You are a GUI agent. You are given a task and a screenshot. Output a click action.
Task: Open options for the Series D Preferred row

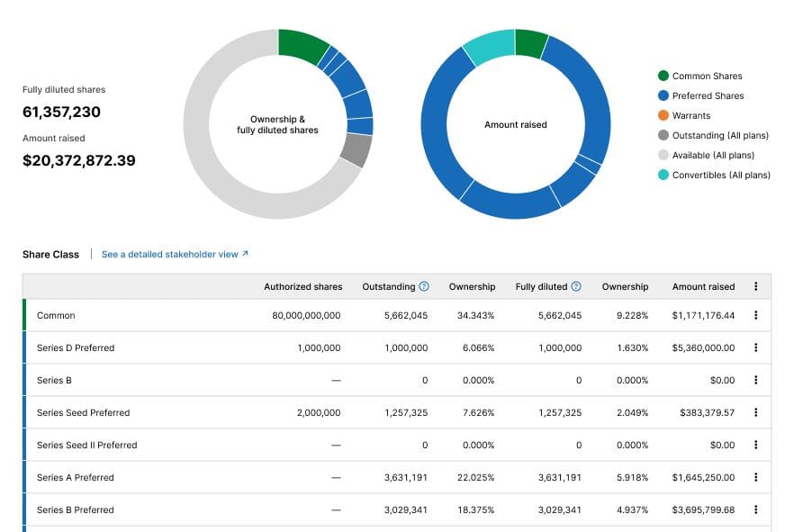(x=756, y=347)
